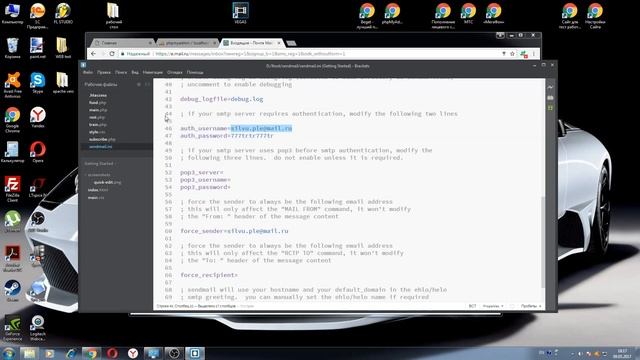Click Brackets icon in taskbar
The height and width of the screenshot is (360, 640).
coord(195,353)
